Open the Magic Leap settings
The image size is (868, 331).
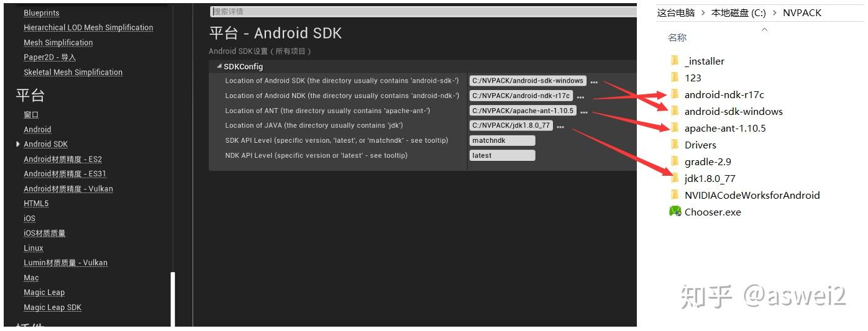click(x=44, y=292)
